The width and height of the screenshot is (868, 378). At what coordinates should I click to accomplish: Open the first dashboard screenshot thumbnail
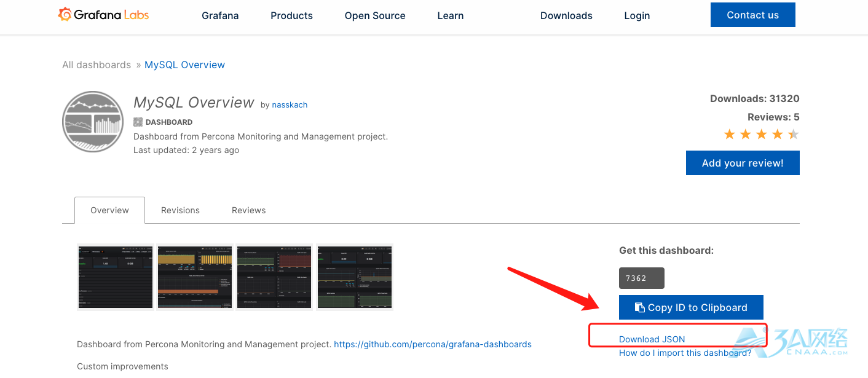click(x=116, y=277)
